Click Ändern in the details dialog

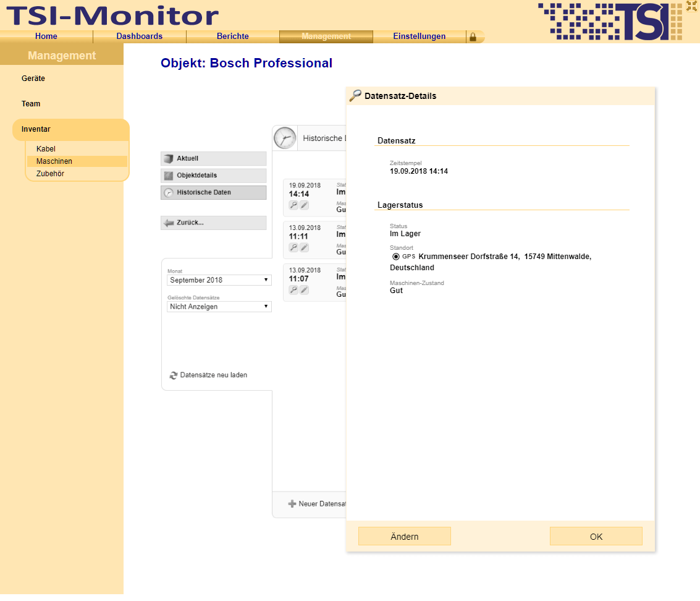405,537
